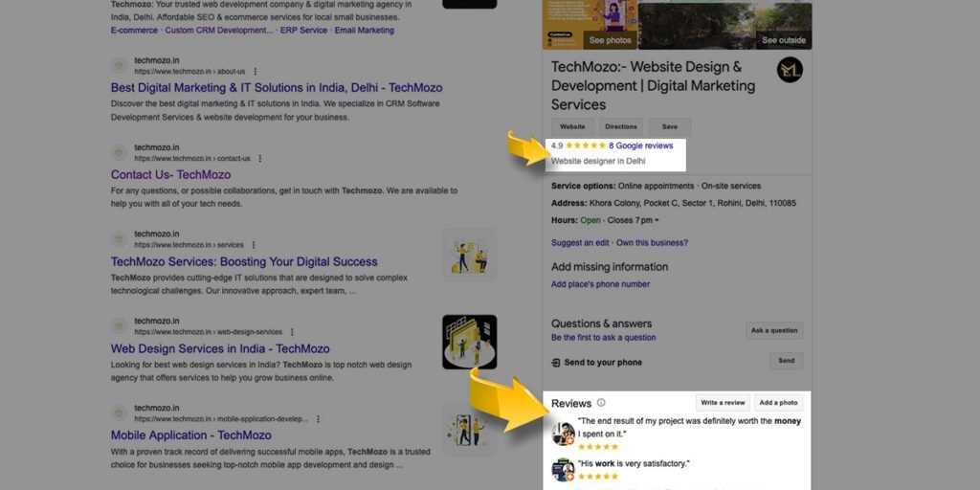Click TechMozo round logo in knowledge panel
Screen dimensions: 980x490
coord(790,70)
